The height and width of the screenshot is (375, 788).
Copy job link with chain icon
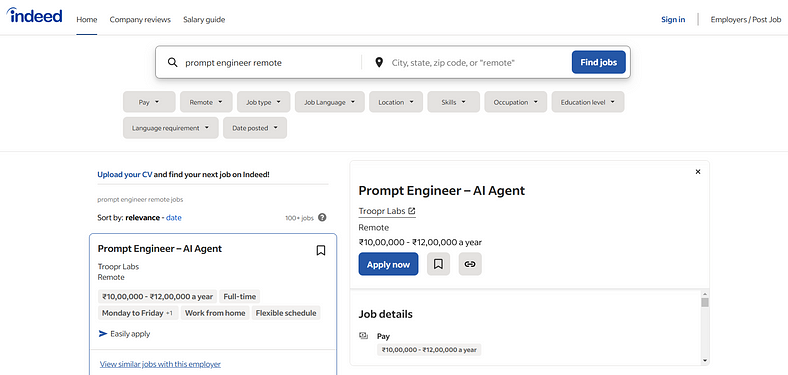tap(470, 264)
